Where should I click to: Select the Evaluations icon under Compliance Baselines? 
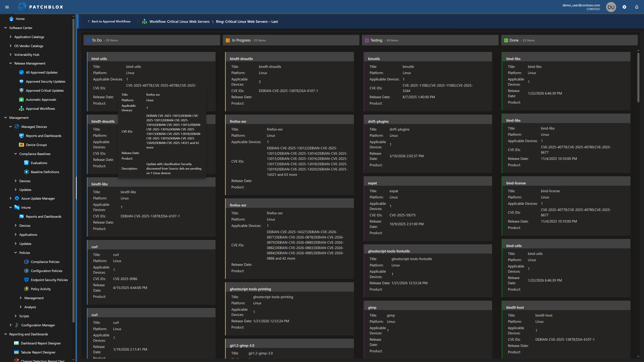pos(26,163)
